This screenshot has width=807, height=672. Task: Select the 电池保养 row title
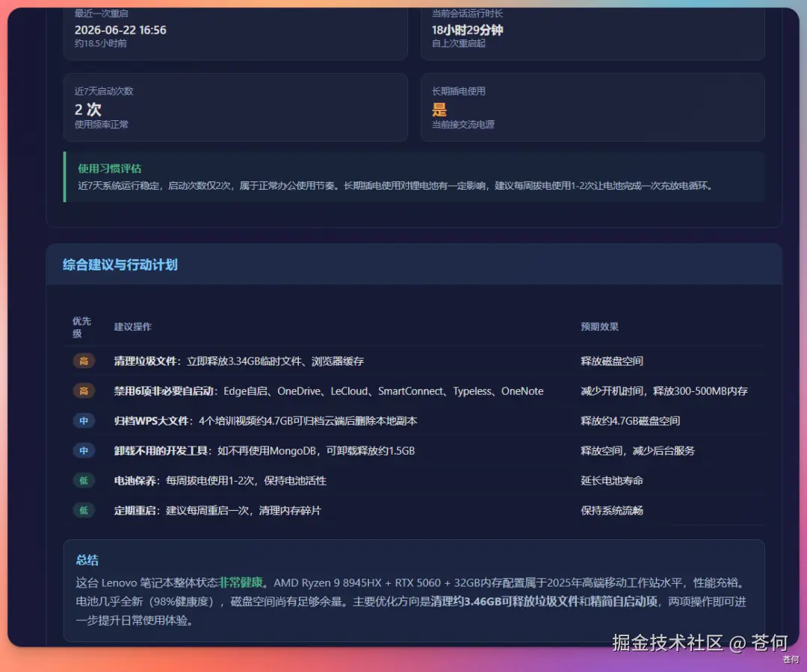tap(134, 480)
